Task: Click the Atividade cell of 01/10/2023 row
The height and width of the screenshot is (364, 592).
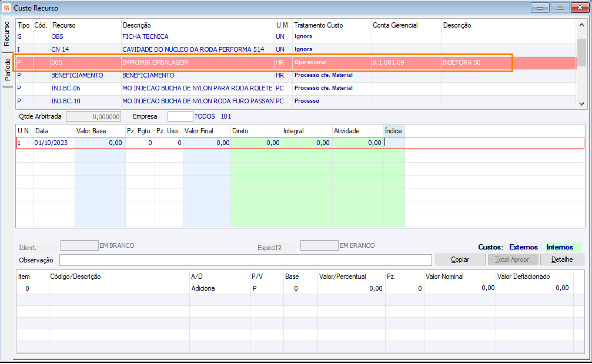Action: coord(357,143)
